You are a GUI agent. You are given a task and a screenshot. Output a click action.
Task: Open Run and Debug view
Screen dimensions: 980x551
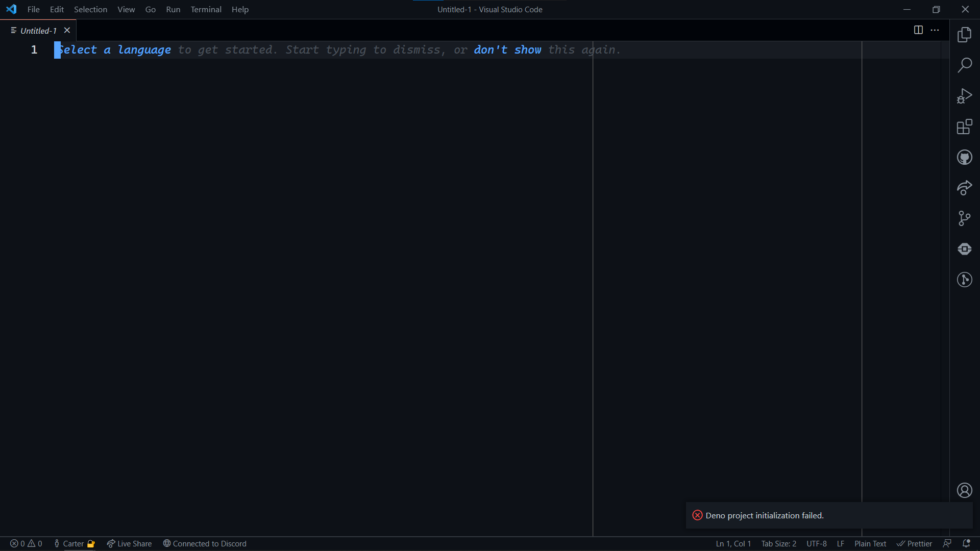pos(964,96)
